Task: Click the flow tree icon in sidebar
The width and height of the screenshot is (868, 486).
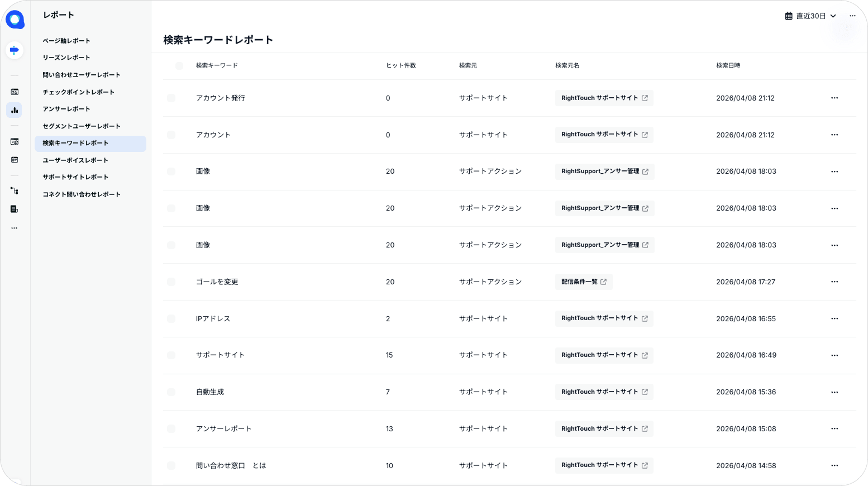Action: point(15,191)
